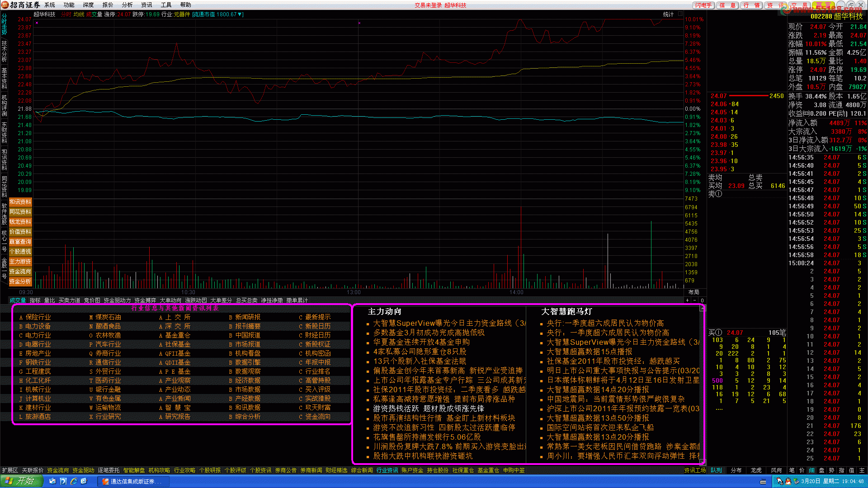Toggle the panel layout icon beside 统计
This screenshot has width=868, height=488.
[x=680, y=14]
